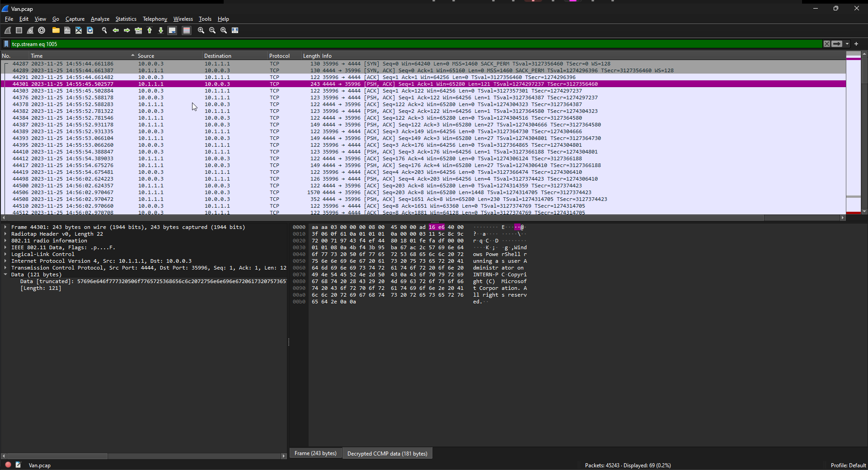Open the View menu
This screenshot has height=470, width=868.
tap(40, 19)
